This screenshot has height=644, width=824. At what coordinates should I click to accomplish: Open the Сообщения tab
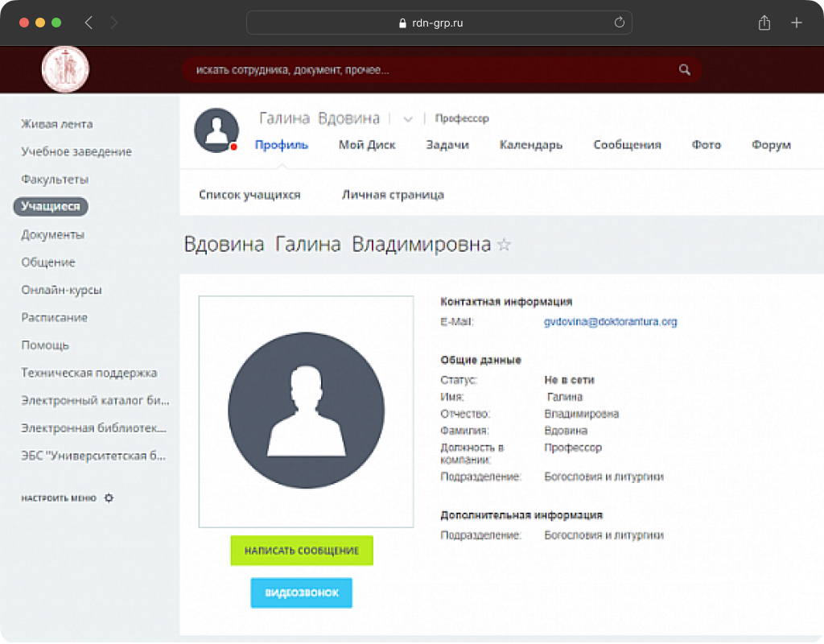point(627,145)
